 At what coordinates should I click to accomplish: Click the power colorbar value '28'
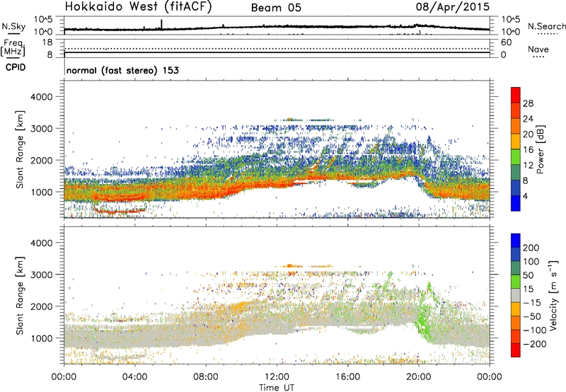tap(528, 103)
